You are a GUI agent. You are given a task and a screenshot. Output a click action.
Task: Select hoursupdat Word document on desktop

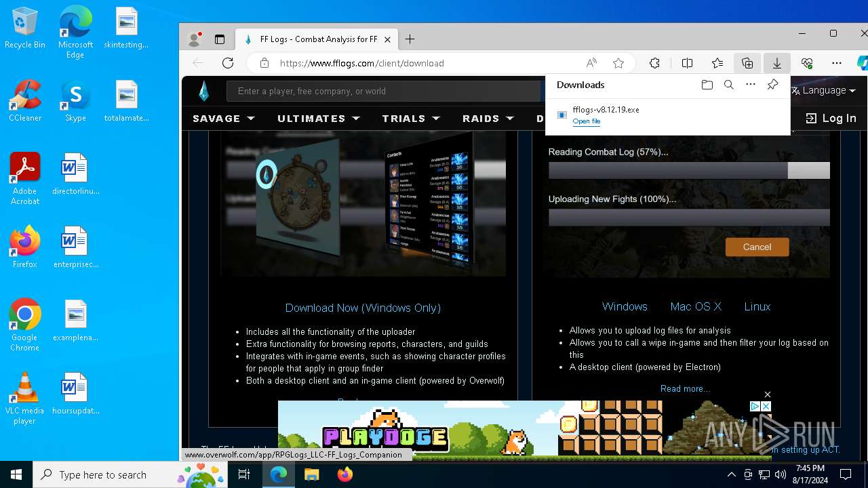pos(75,394)
